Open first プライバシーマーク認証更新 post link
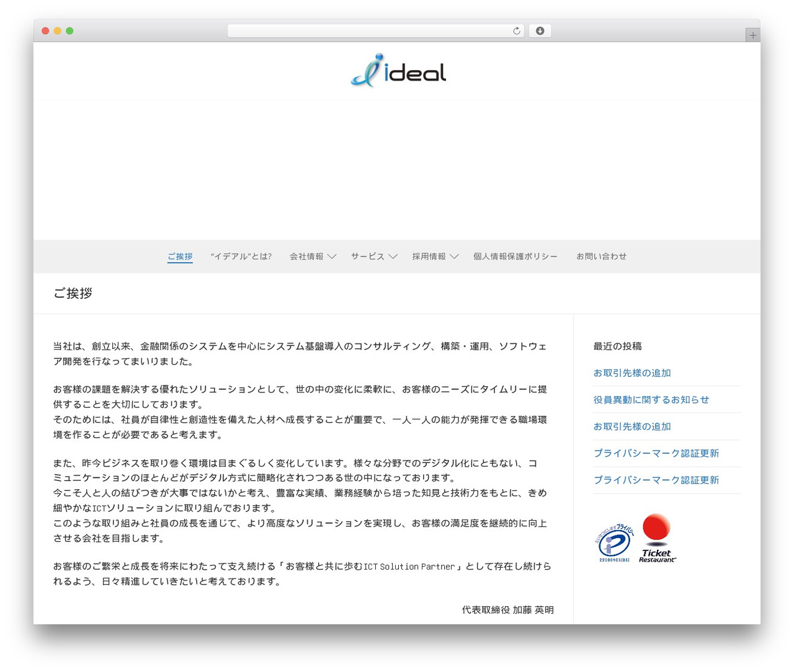The image size is (794, 672). (656, 453)
